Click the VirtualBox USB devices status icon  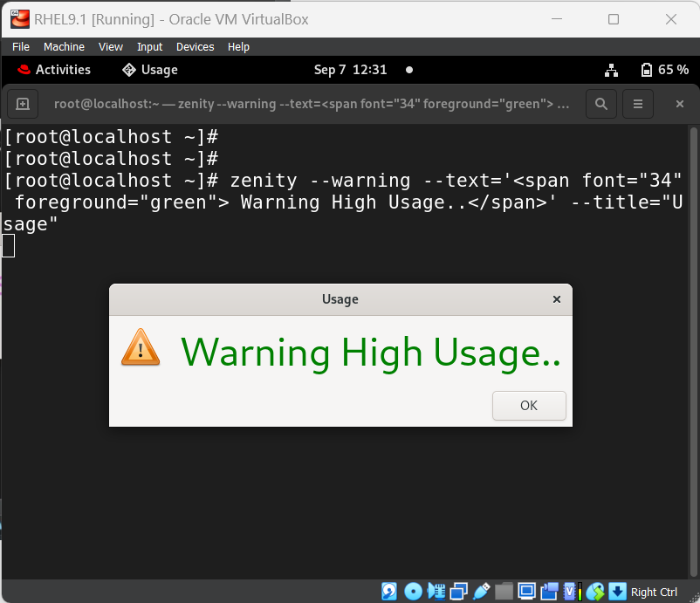pos(481,591)
